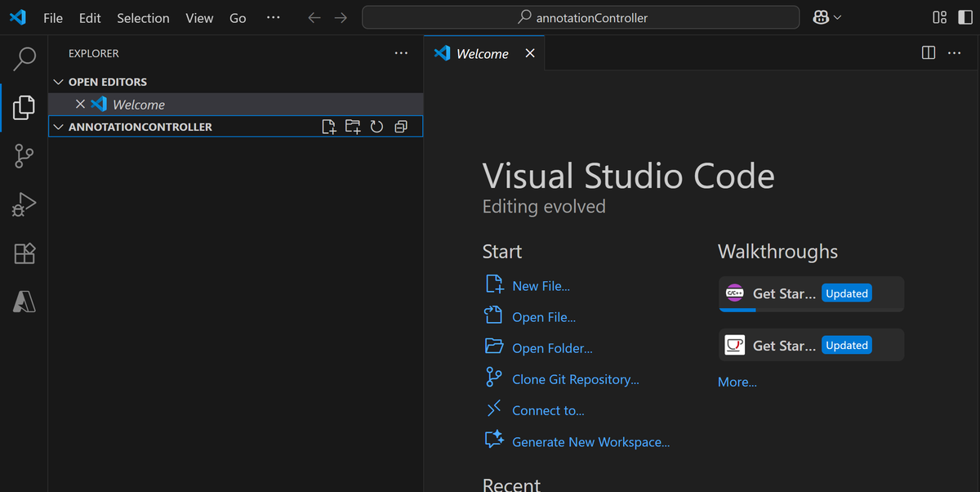Show more menus via title bar ellipsis

[274, 18]
